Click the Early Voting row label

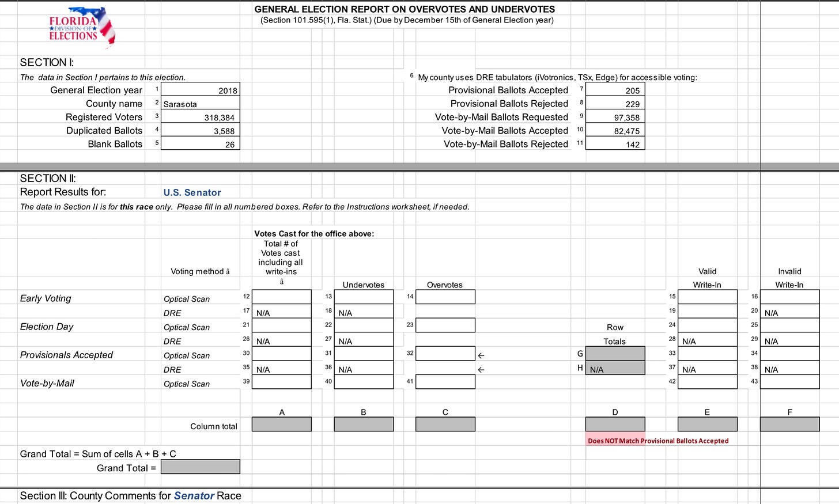click(x=46, y=298)
